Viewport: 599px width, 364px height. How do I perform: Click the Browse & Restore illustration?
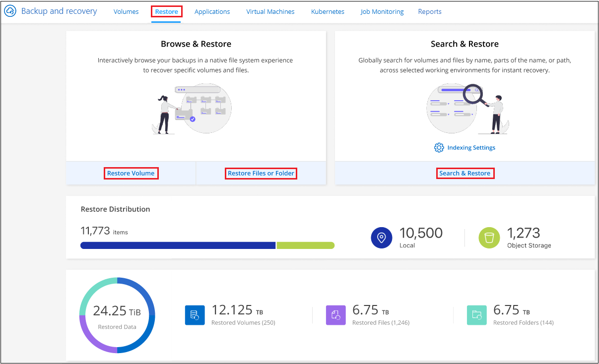[192, 109]
